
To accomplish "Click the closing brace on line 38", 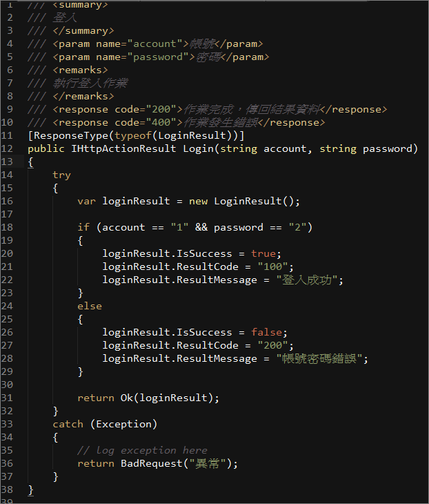I will tap(31, 490).
